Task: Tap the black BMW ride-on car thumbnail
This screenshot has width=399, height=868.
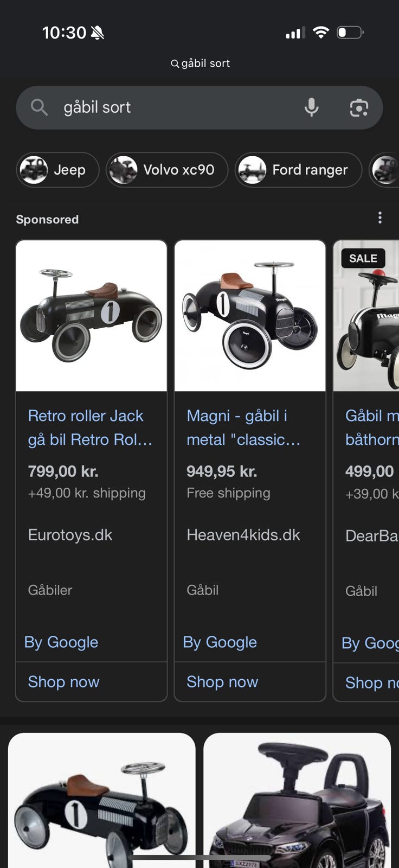Action: pos(297,797)
